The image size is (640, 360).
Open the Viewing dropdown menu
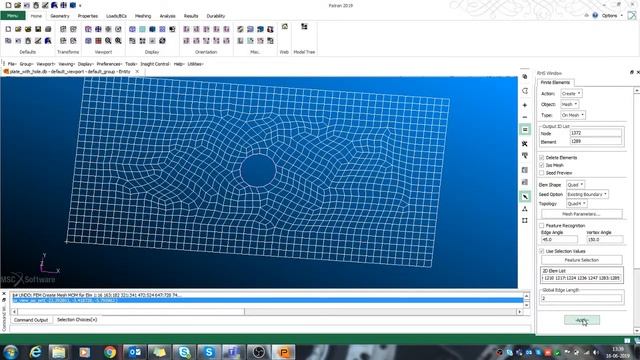pyautogui.click(x=66, y=64)
